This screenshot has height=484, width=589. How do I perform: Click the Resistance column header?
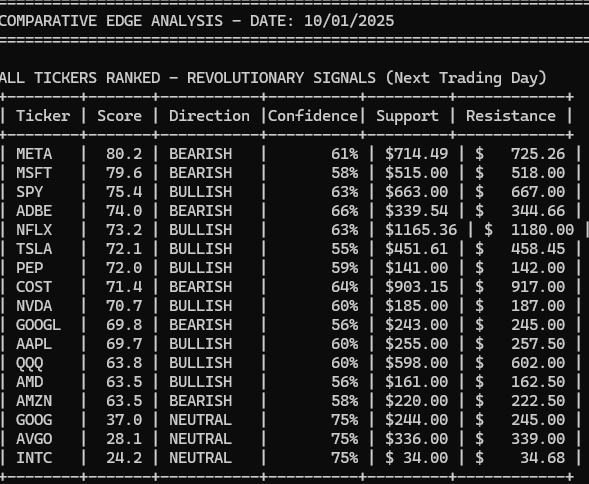[x=511, y=116]
